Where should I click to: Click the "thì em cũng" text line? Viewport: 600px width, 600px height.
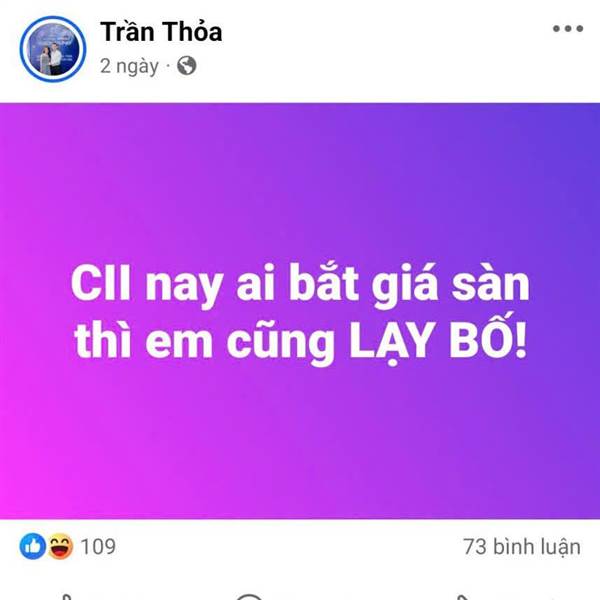pyautogui.click(x=204, y=341)
